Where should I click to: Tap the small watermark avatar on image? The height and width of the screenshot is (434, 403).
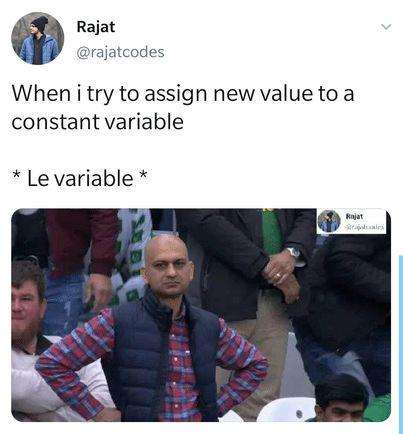pyautogui.click(x=329, y=221)
